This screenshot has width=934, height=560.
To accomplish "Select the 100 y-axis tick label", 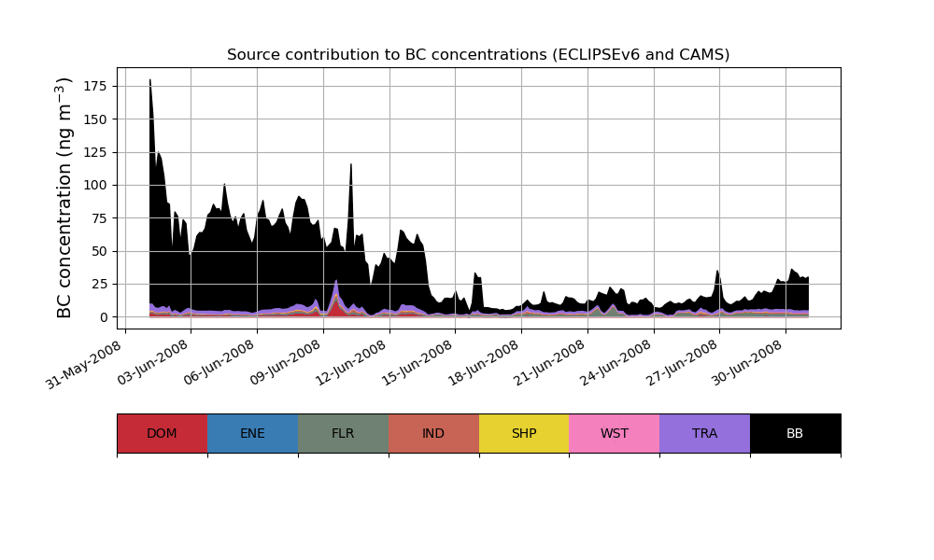I will click(x=95, y=185).
